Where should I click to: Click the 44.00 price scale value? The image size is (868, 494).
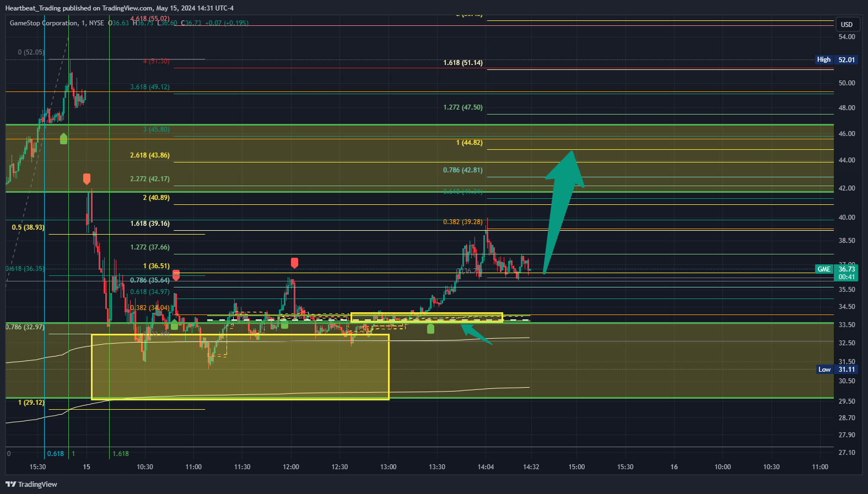tap(847, 160)
